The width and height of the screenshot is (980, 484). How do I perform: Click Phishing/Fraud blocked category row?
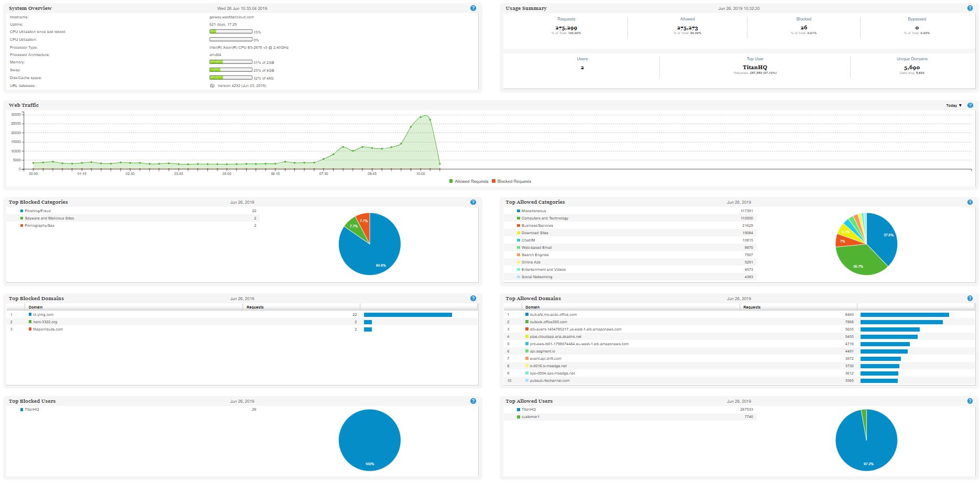click(x=134, y=211)
